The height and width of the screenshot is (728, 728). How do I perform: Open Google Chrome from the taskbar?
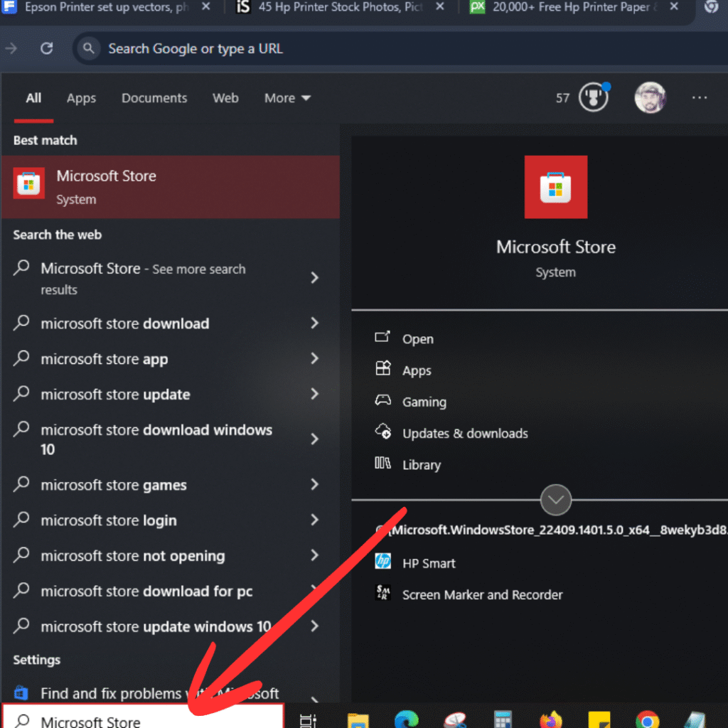(648, 719)
